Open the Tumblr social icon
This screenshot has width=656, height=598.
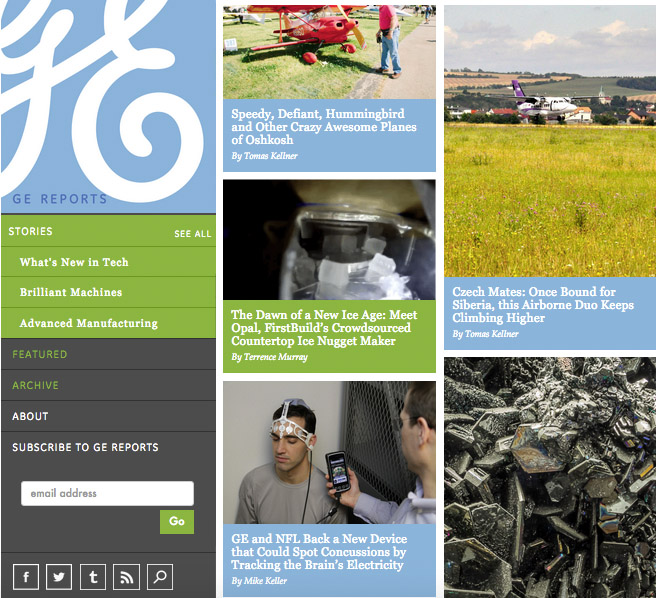click(x=93, y=577)
